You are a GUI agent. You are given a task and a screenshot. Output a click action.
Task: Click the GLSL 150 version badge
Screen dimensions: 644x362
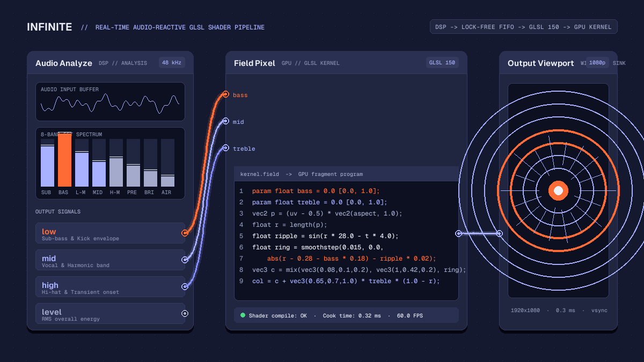[x=442, y=63]
